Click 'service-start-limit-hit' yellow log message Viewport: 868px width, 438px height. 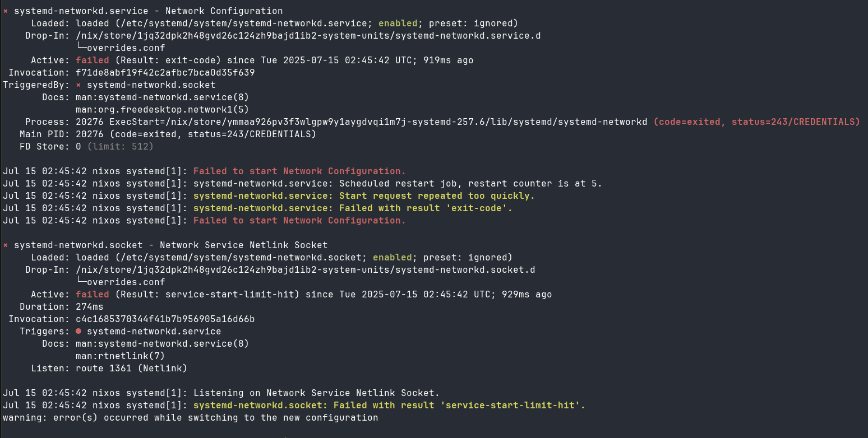click(389, 406)
